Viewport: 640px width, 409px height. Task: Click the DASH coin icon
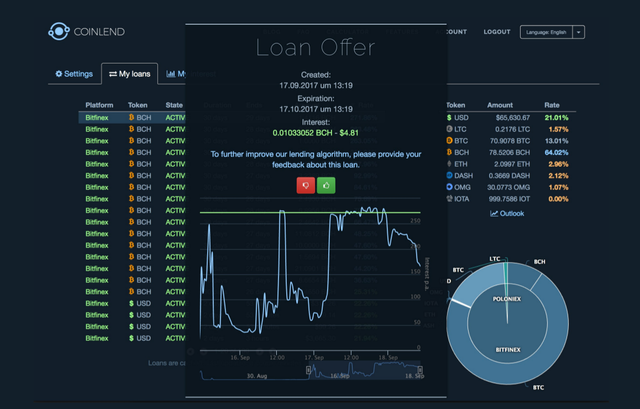449,175
